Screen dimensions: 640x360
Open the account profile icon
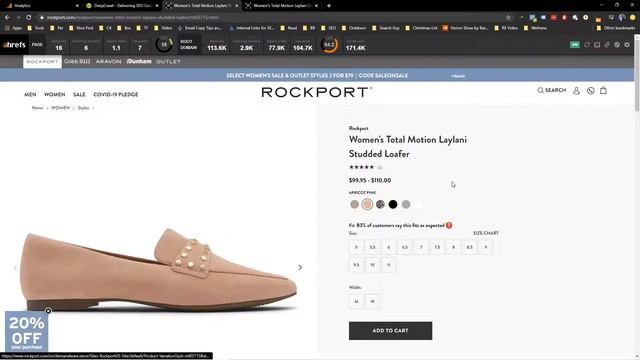click(576, 91)
